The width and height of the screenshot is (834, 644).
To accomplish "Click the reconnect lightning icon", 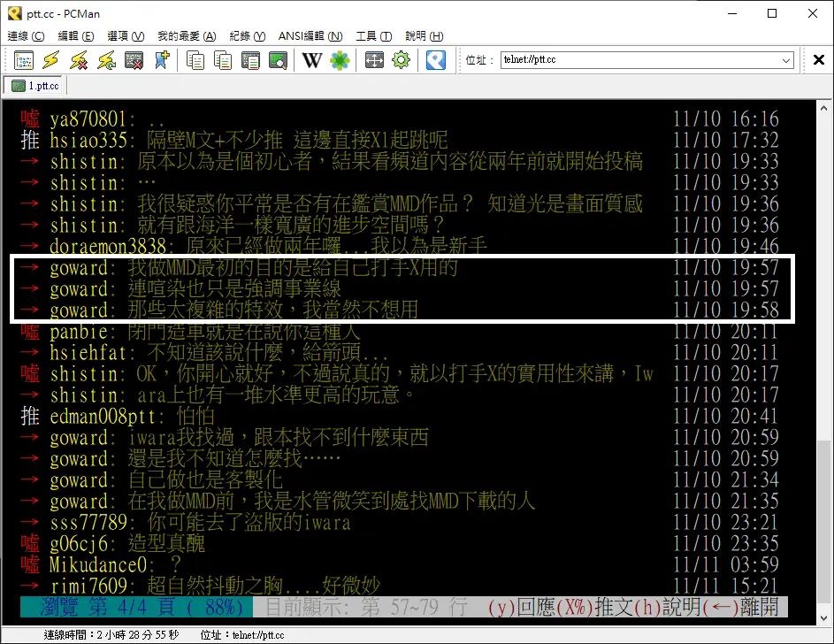I will pos(106,60).
